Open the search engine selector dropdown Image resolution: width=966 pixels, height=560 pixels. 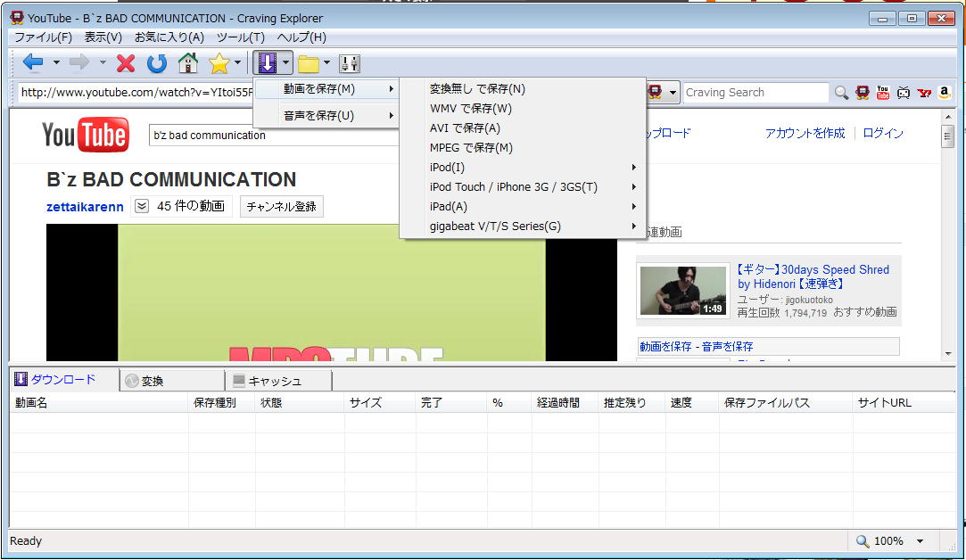[672, 92]
